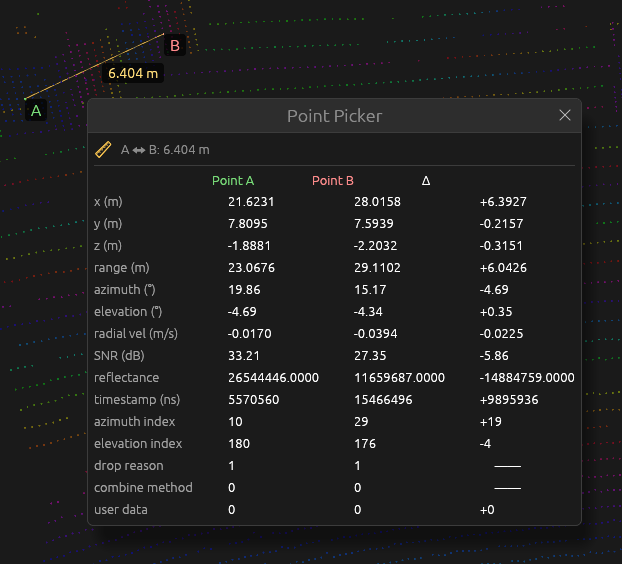The width and height of the screenshot is (622, 564).
Task: Click Point B z value -2.2032
Action: pyautogui.click(x=375, y=246)
